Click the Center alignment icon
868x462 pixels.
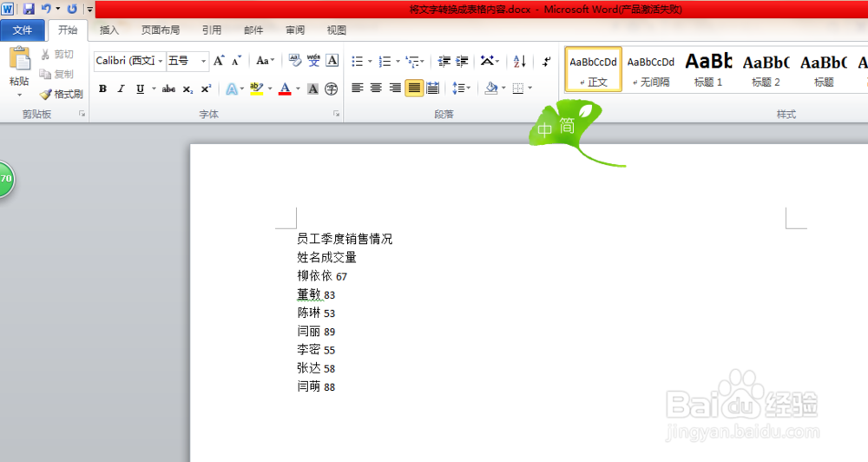tap(376, 88)
